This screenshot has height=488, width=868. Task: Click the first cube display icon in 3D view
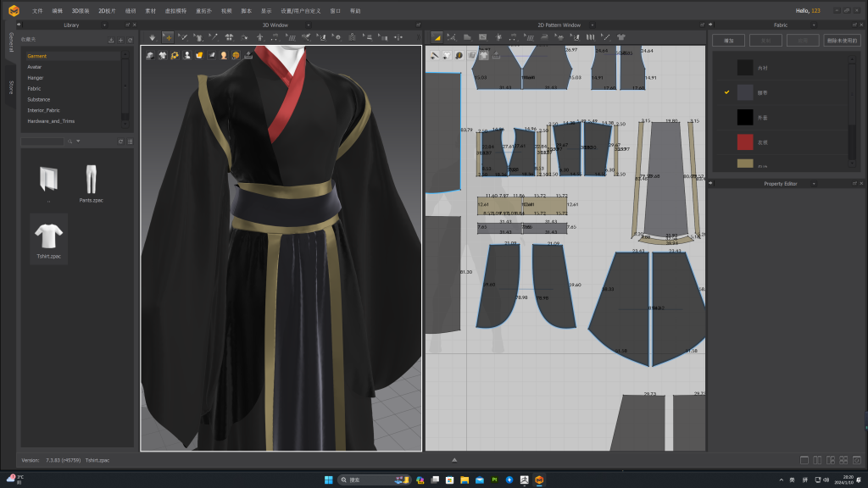coord(151,55)
